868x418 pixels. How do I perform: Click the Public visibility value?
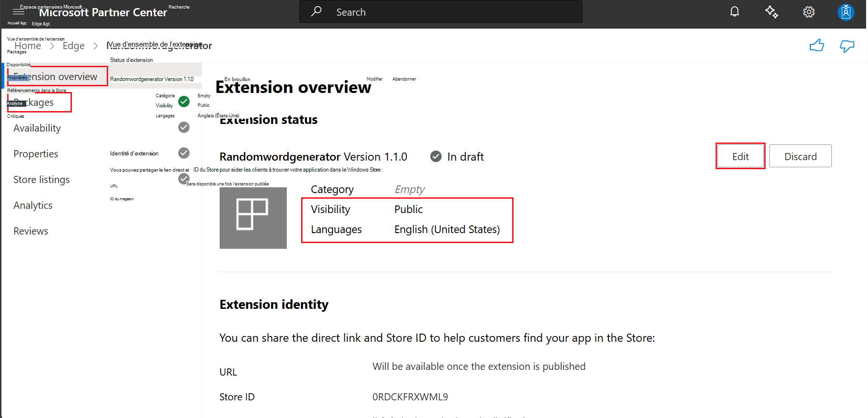click(x=408, y=209)
